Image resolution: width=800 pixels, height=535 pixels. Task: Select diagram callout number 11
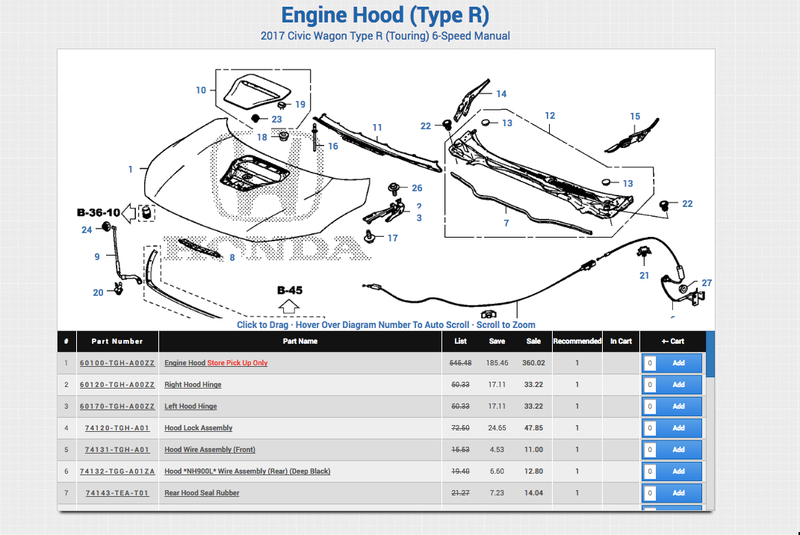click(377, 128)
